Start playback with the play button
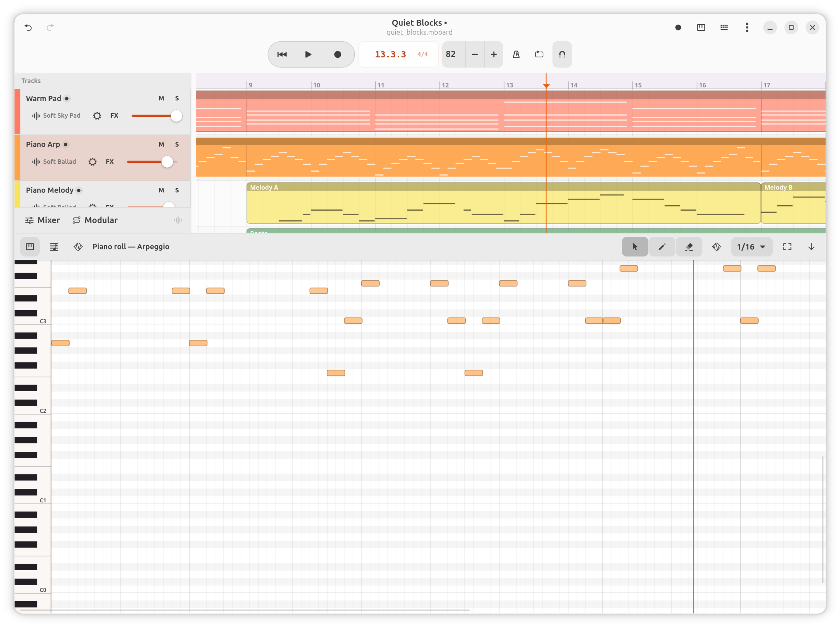Image resolution: width=840 pixels, height=628 pixels. (x=308, y=54)
